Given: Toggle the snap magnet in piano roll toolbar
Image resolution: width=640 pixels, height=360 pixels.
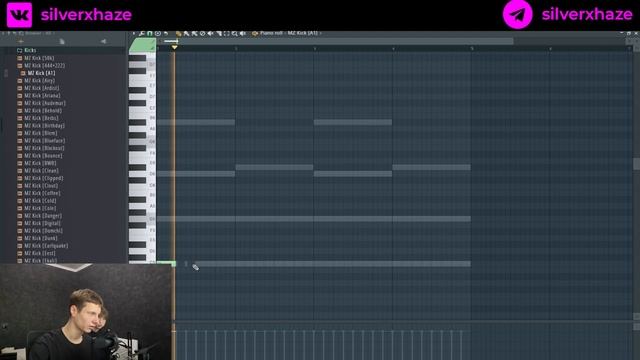Looking at the screenshot, I should [150, 33].
